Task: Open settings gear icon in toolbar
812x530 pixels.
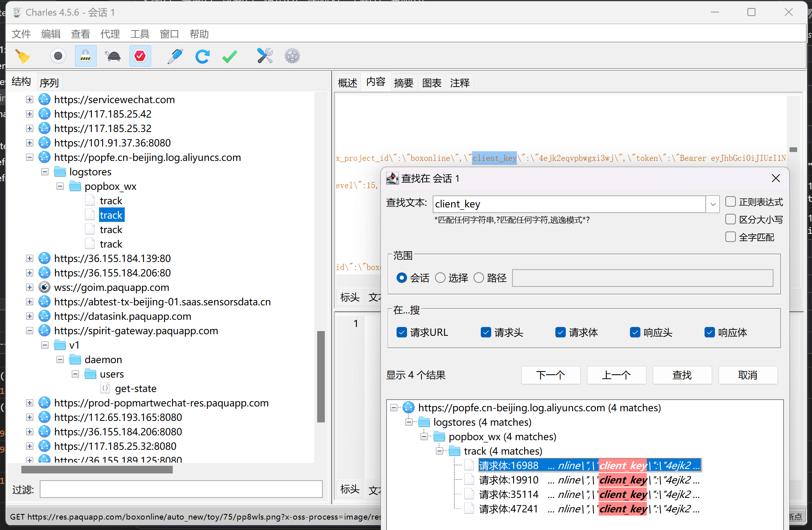Action: tap(292, 56)
